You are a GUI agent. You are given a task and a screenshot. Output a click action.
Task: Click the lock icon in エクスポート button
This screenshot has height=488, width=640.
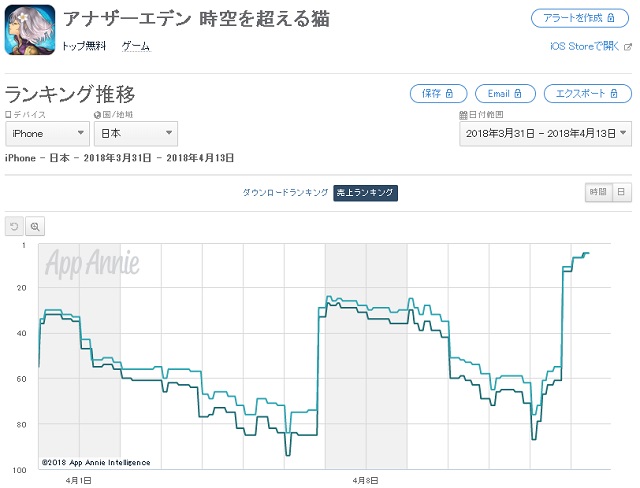pyautogui.click(x=614, y=93)
